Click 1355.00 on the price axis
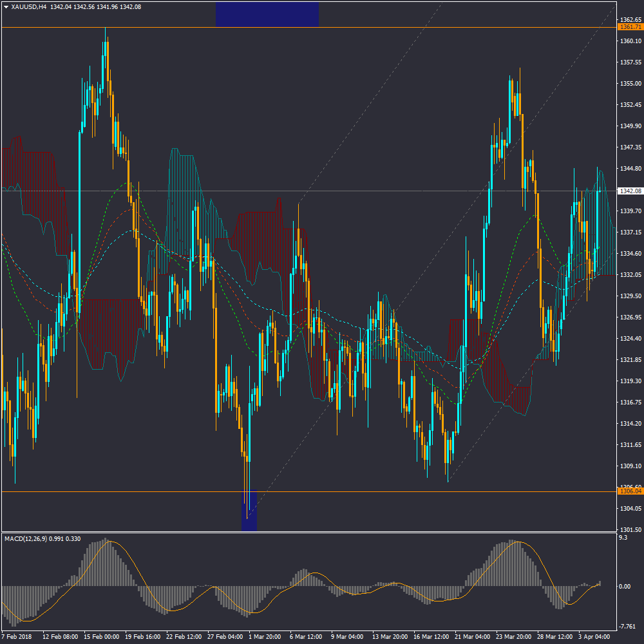This screenshot has width=644, height=644. (629, 84)
